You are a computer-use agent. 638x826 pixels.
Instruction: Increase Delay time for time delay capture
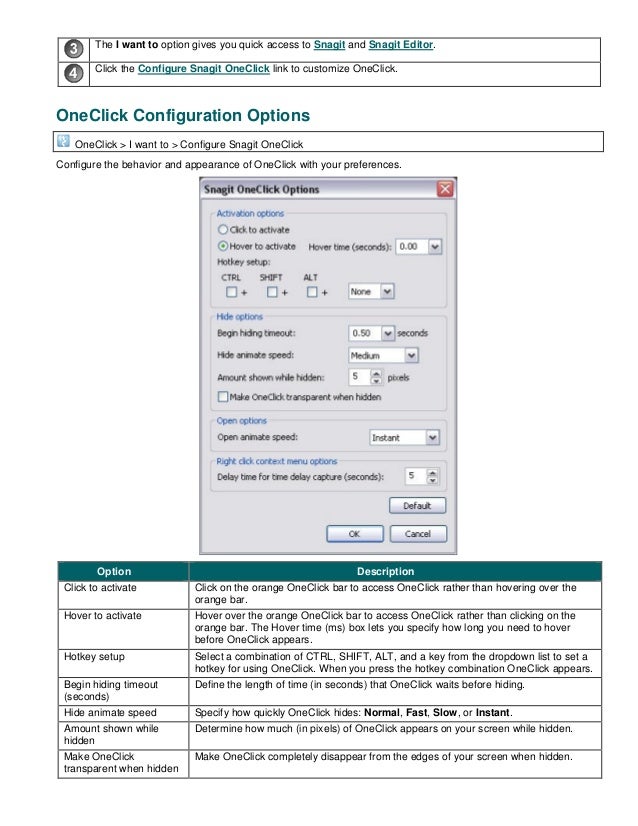pos(432,473)
